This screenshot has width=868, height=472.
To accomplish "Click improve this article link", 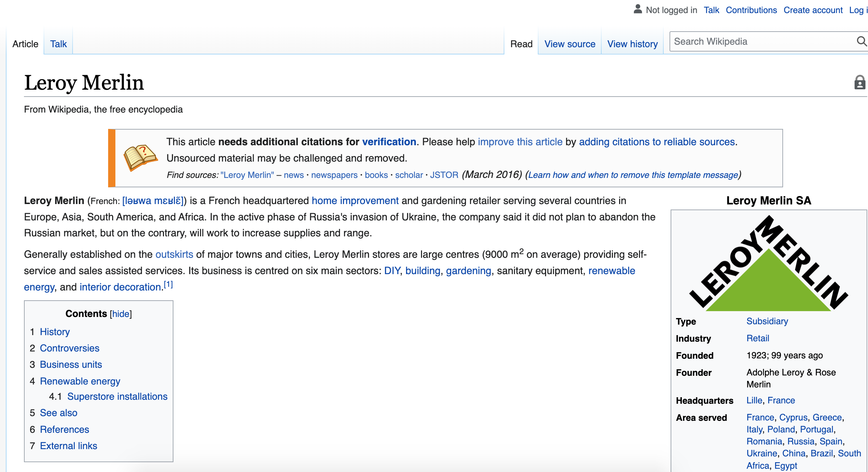I will click(520, 142).
